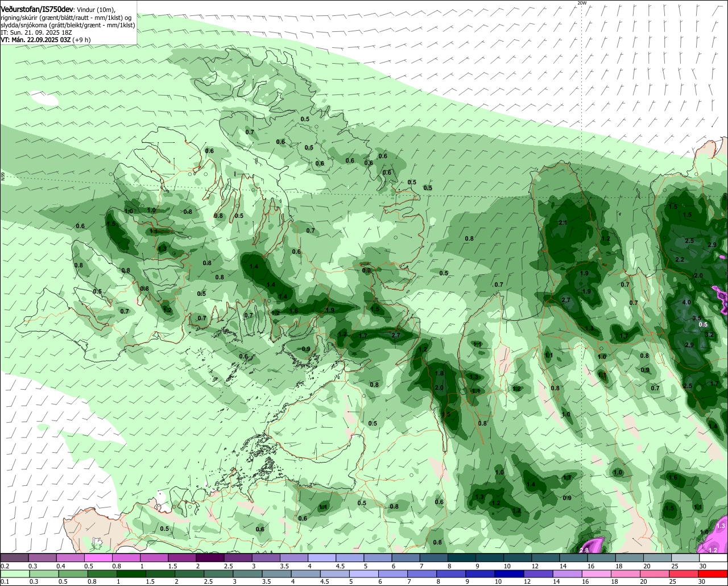Click the Veðurstofan/IS750dev title text
Screen dimensions: 728x586
point(37,10)
